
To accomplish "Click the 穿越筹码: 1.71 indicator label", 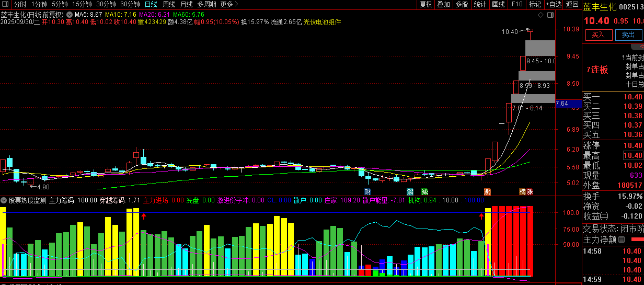I will (x=120, y=200).
